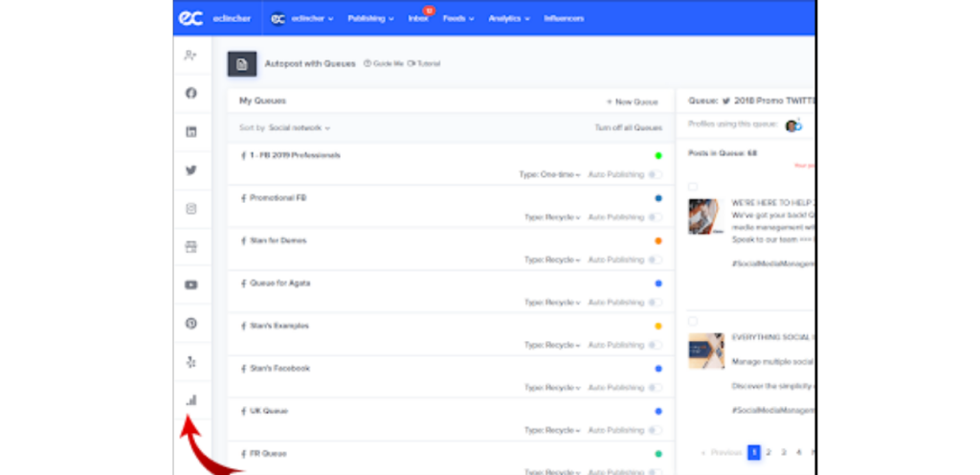Viewport: 980px width, 475px height.
Task: Click the orange color dot for Stan for Demos
Action: click(658, 240)
